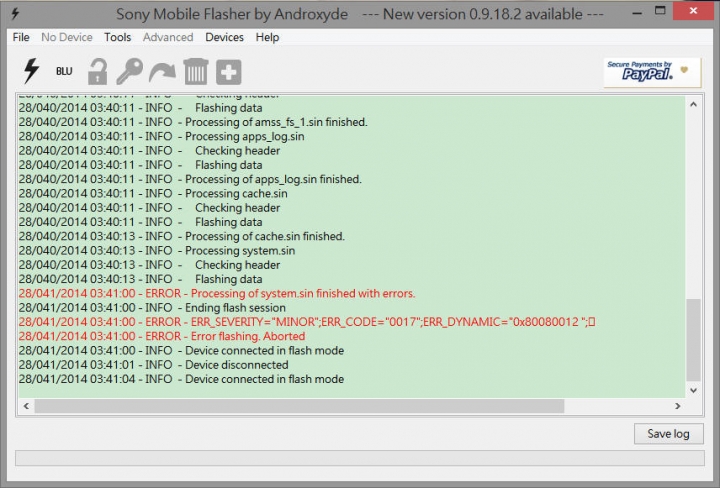720x488 pixels.
Task: Select the 03:41:04 'Device connected in flash mode' line
Action: pos(181,379)
